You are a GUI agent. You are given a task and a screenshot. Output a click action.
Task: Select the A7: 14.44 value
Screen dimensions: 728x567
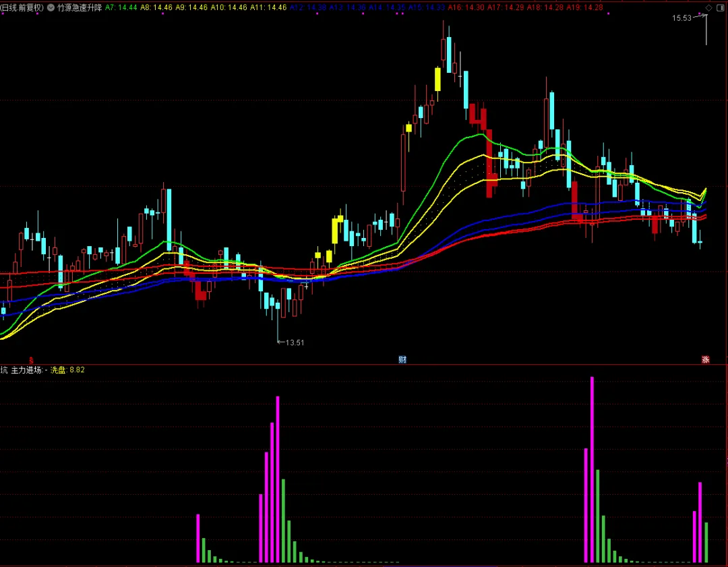[121, 8]
